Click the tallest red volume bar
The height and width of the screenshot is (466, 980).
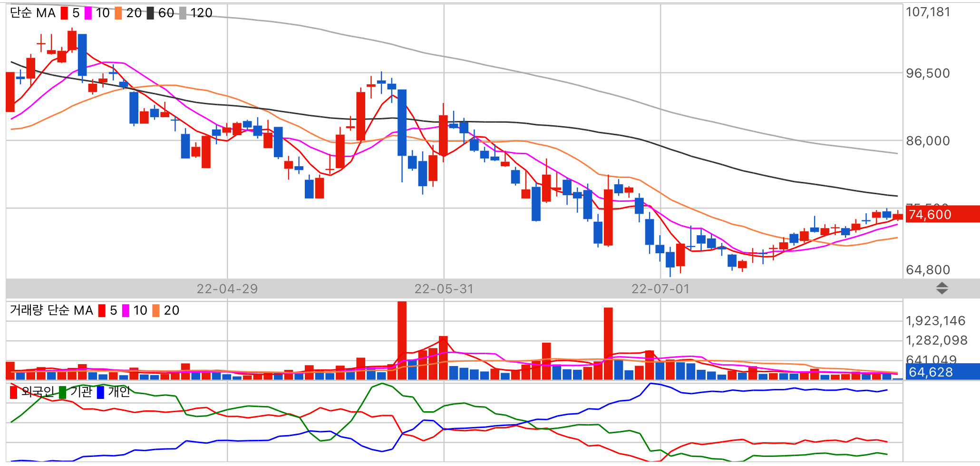tap(402, 340)
